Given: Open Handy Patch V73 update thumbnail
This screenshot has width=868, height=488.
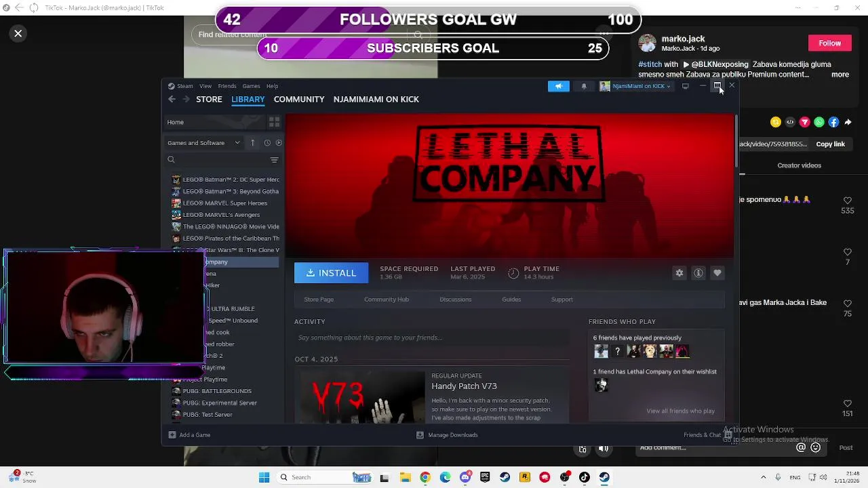Looking at the screenshot, I should (x=362, y=396).
